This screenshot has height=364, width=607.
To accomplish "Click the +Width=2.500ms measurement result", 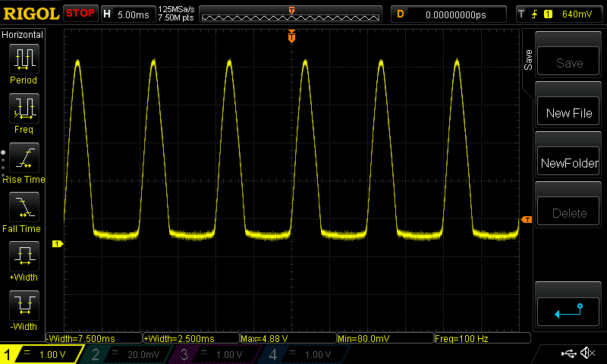I will pyautogui.click(x=191, y=338).
